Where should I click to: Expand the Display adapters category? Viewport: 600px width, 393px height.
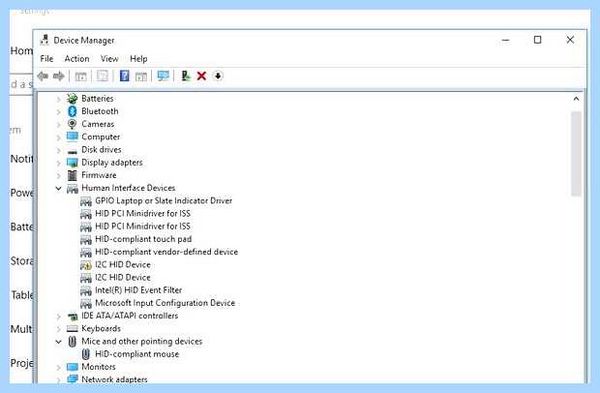(x=59, y=163)
